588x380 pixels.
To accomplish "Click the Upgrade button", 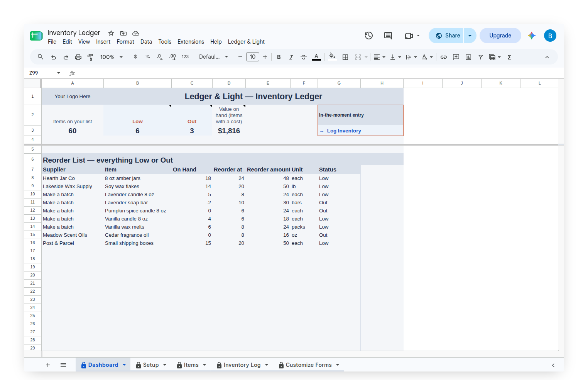I will [x=500, y=36].
